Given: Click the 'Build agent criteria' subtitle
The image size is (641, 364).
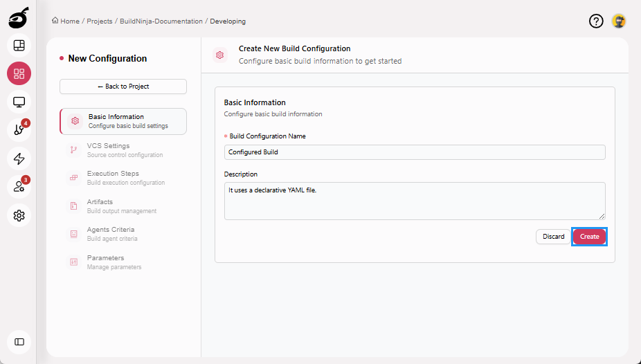Looking at the screenshot, I should (112, 239).
